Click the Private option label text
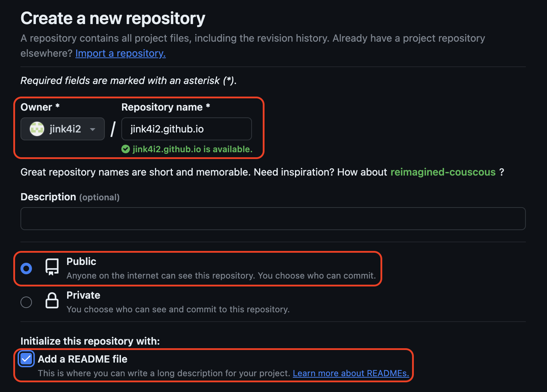 (x=83, y=295)
